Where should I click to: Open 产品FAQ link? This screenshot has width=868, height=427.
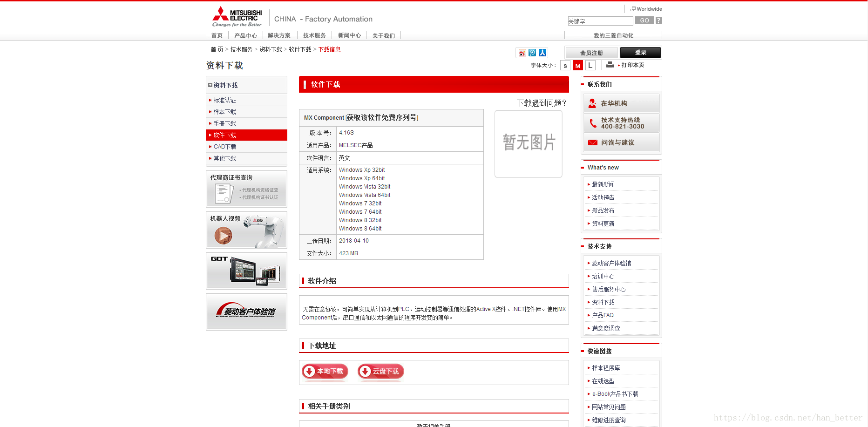pos(603,315)
